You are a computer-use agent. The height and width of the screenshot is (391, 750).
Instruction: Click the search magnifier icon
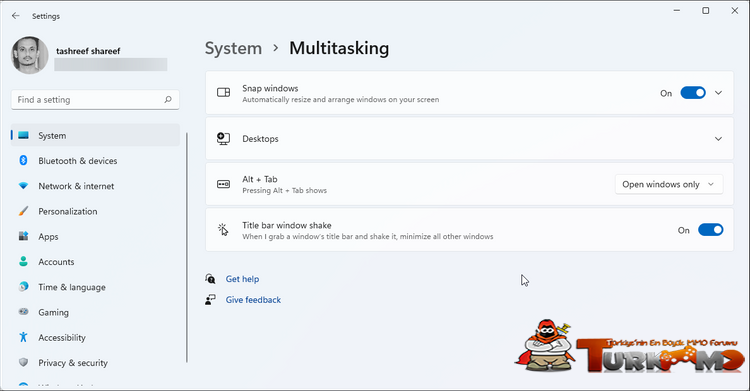[168, 100]
